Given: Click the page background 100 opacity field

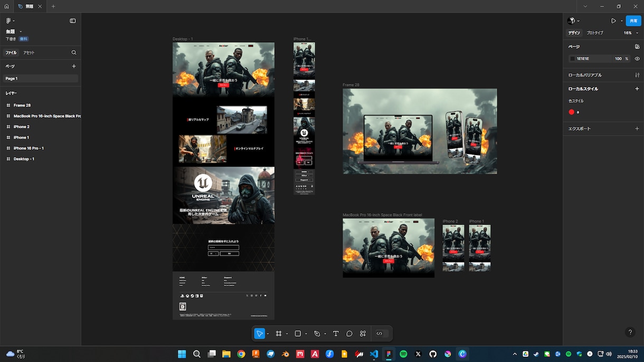Looking at the screenshot, I should (x=619, y=59).
